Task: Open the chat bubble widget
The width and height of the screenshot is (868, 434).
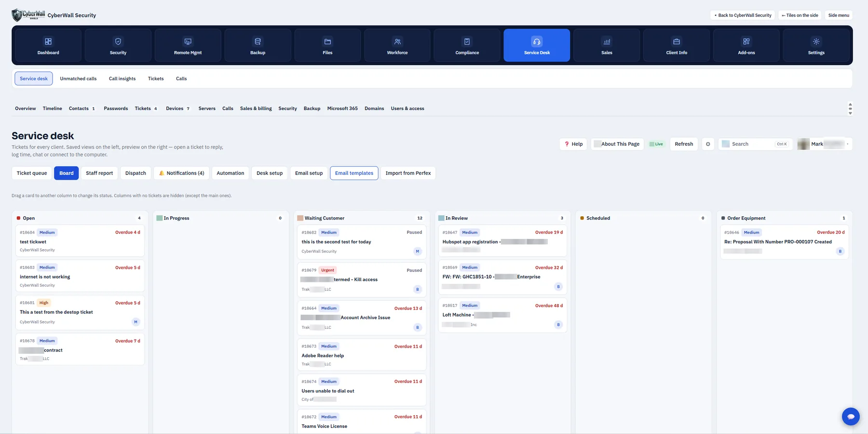Action: (x=851, y=416)
